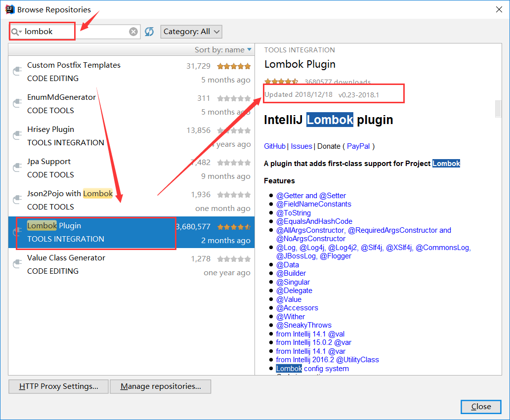This screenshot has width=510, height=420.
Task: Click plugin icon beside Jpa Support
Action: pyautogui.click(x=17, y=168)
